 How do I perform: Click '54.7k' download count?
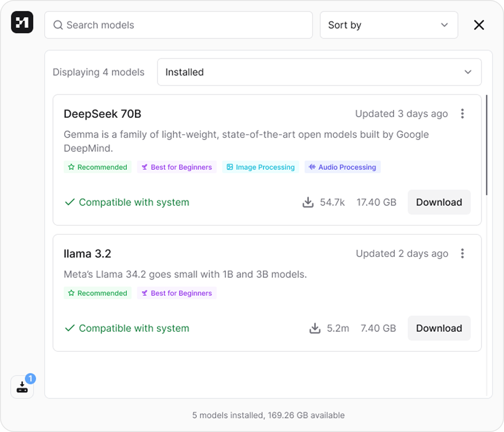[332, 202]
